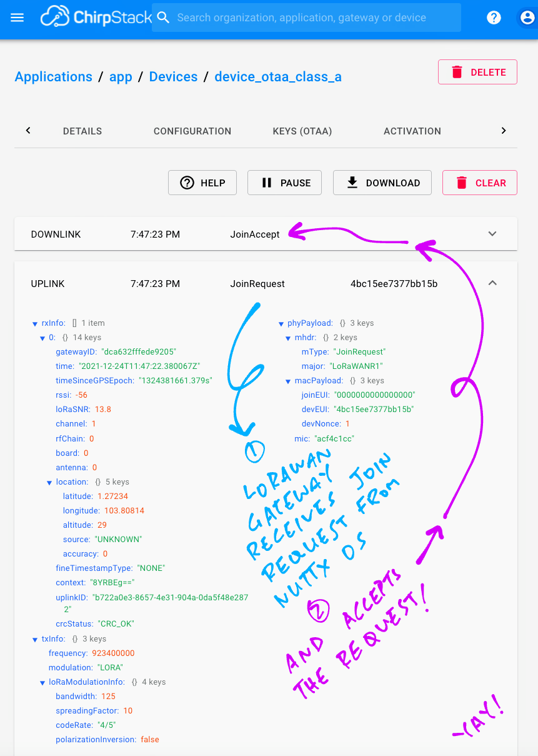Navigate to Devices via the breadcrumb
The image size is (538, 756).
click(173, 76)
